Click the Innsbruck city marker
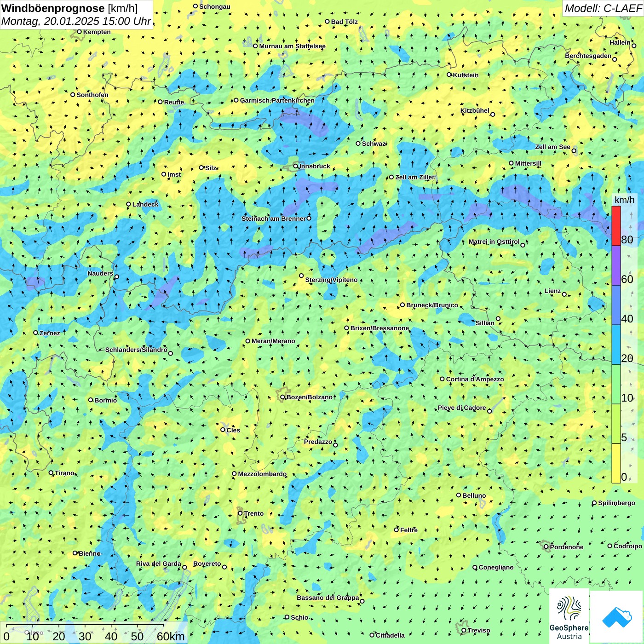The width and height of the screenshot is (644, 644). (296, 166)
